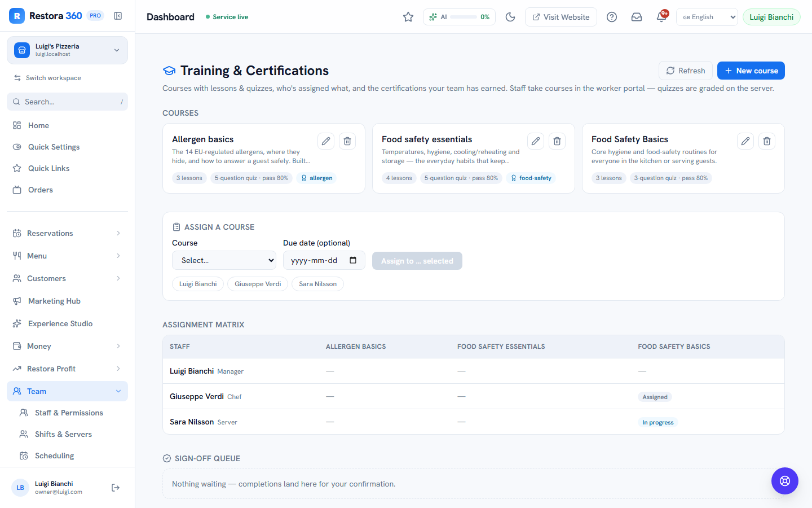This screenshot has height=508, width=812.
Task: Select Luigi Bianchi staff chip
Action: (198, 284)
